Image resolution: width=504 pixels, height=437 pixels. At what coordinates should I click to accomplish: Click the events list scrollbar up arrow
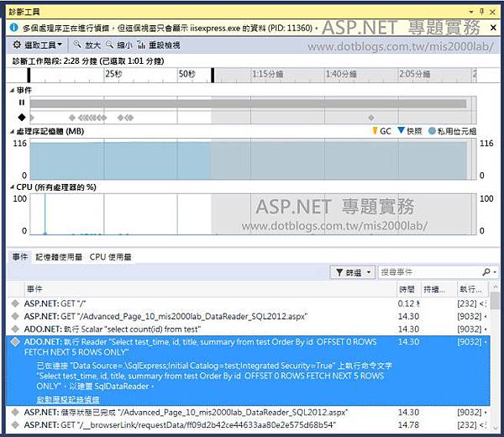(x=495, y=287)
